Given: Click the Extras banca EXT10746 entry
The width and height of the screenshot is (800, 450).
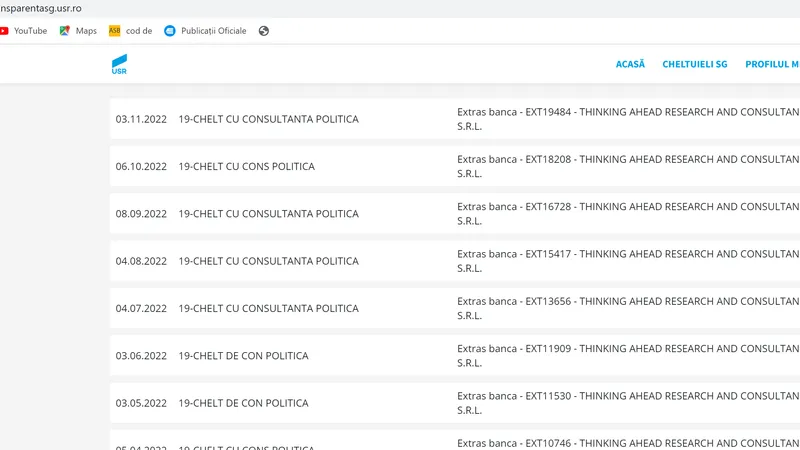Looking at the screenshot, I should 628,443.
